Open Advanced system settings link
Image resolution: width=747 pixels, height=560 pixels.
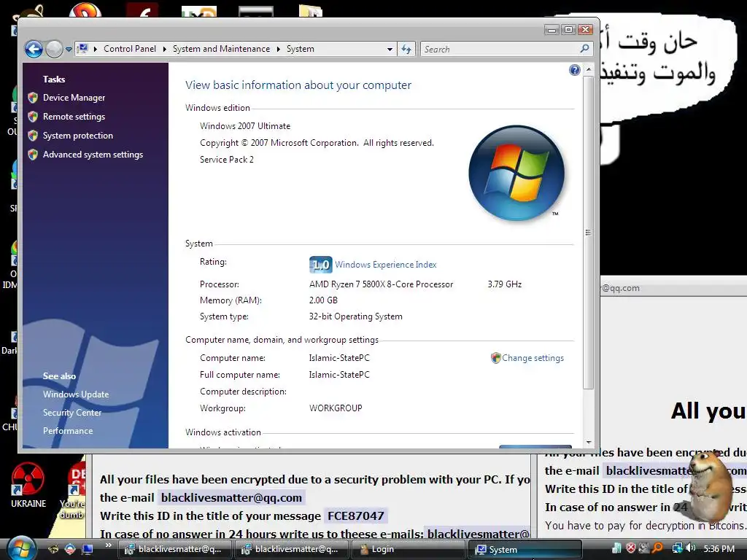93,155
